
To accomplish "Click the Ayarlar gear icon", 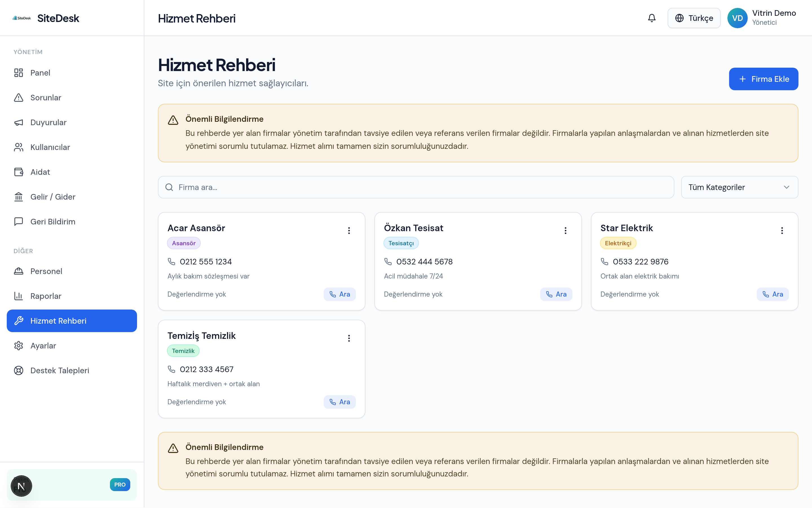I will pyautogui.click(x=19, y=346).
